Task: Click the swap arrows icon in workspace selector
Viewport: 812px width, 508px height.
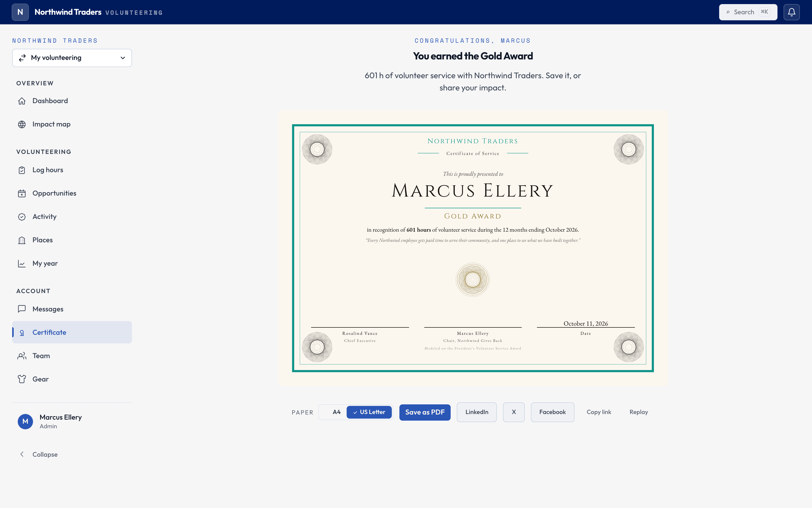Action: pyautogui.click(x=23, y=58)
